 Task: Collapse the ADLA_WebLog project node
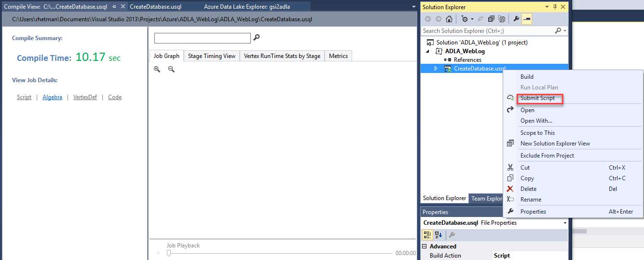428,51
